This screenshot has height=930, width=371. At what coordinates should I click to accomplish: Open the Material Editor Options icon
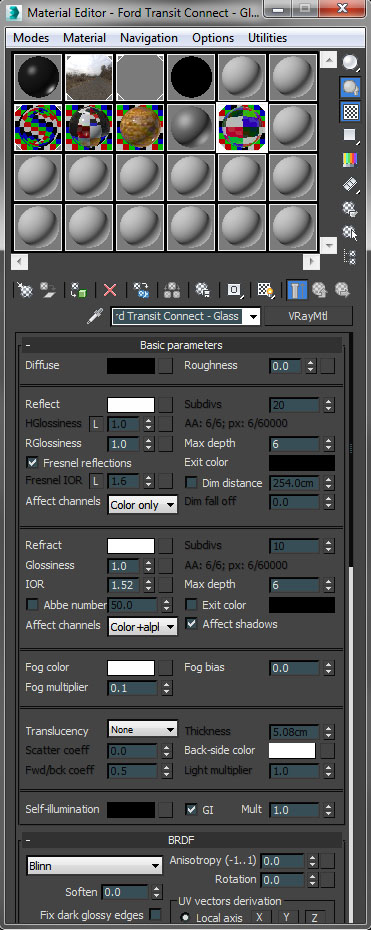tap(350, 208)
